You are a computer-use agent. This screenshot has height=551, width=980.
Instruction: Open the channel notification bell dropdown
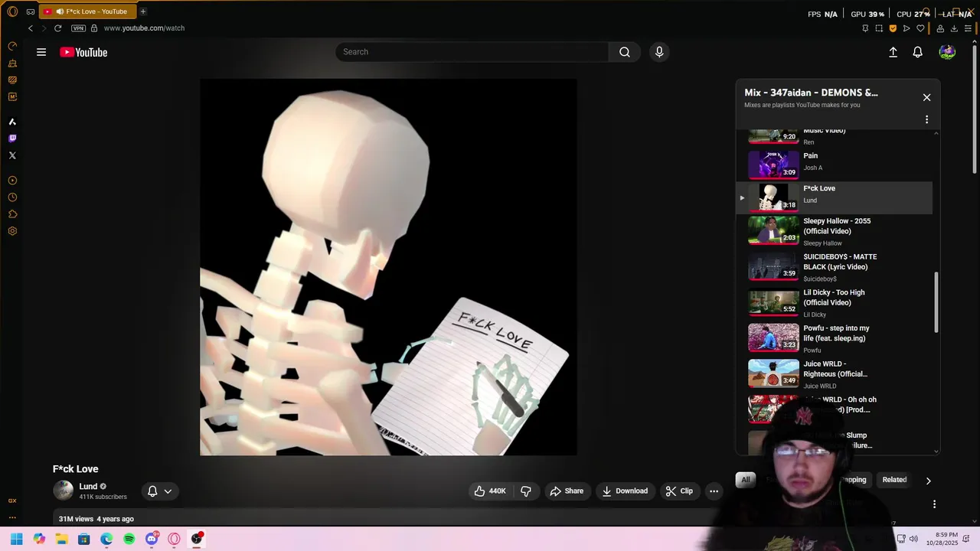[159, 491]
